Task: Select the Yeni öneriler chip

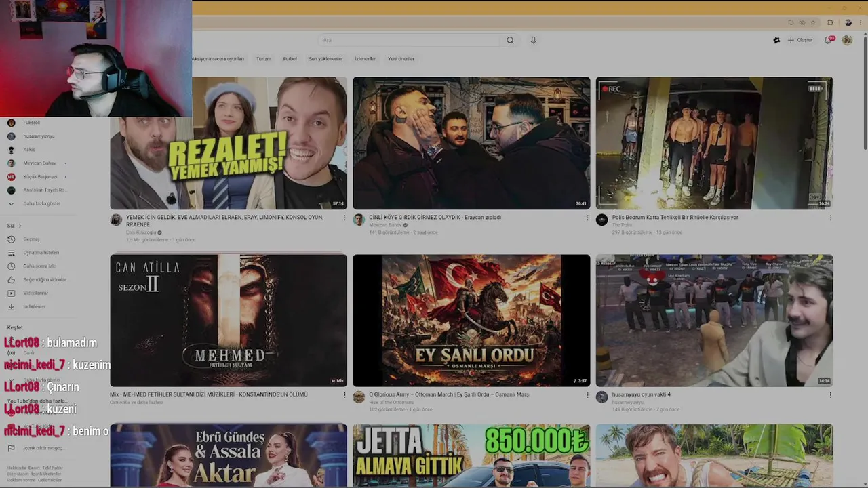Action: [x=401, y=59]
